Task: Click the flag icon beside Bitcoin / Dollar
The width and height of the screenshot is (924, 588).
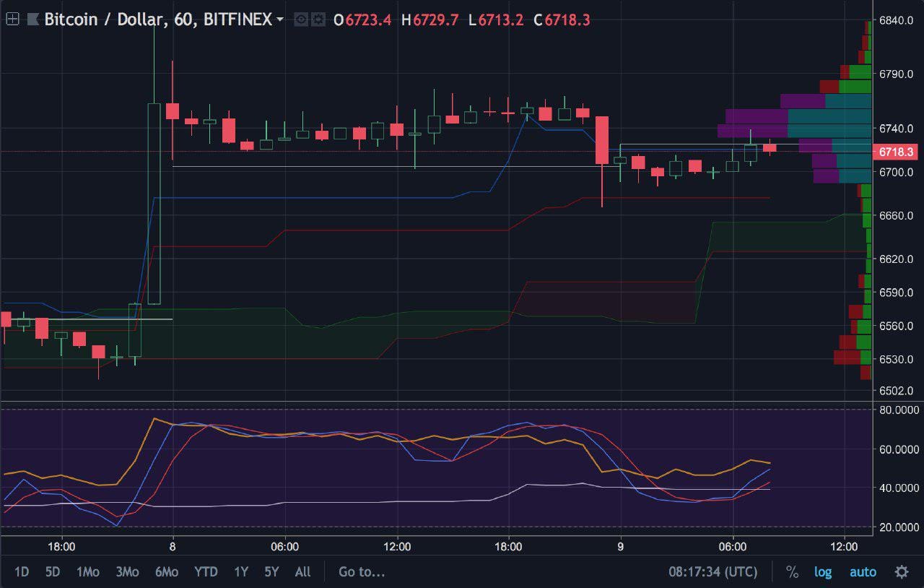Action: 33,20
